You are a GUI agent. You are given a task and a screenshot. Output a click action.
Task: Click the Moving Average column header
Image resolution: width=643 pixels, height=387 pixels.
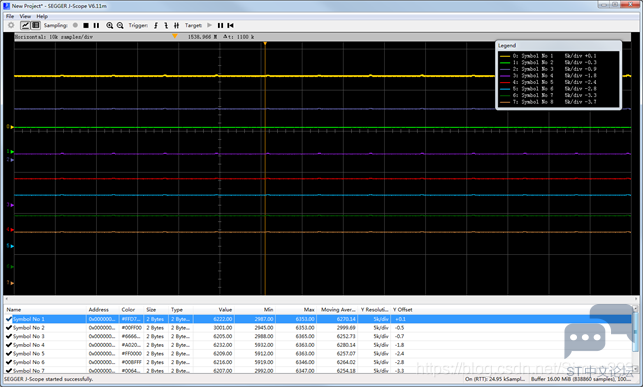[337, 310]
